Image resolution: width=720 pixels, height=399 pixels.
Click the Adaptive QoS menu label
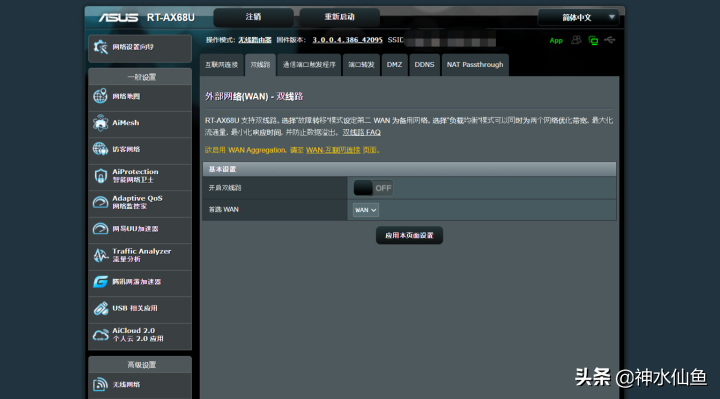point(137,198)
